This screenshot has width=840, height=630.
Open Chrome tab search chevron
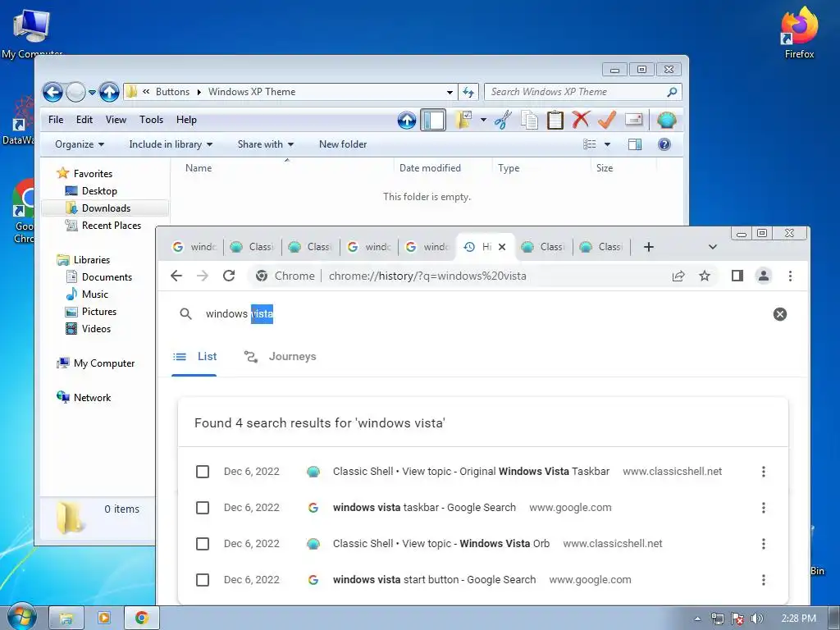point(713,247)
